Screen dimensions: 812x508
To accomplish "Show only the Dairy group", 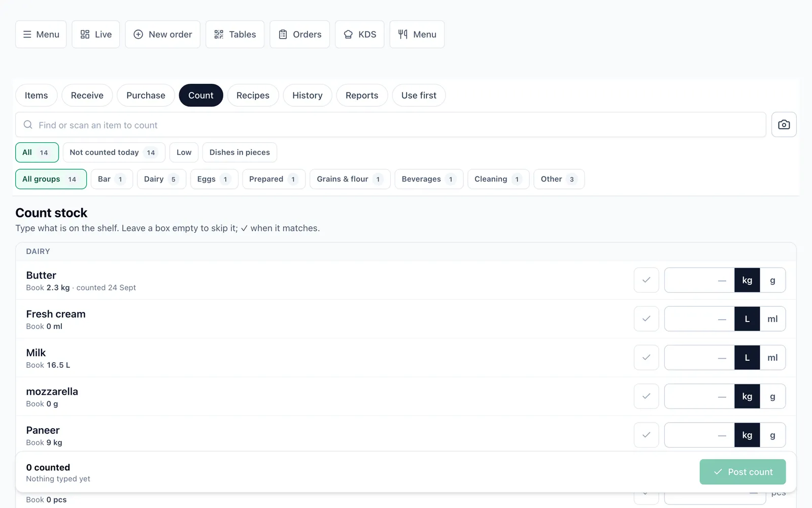I will 161,179.
